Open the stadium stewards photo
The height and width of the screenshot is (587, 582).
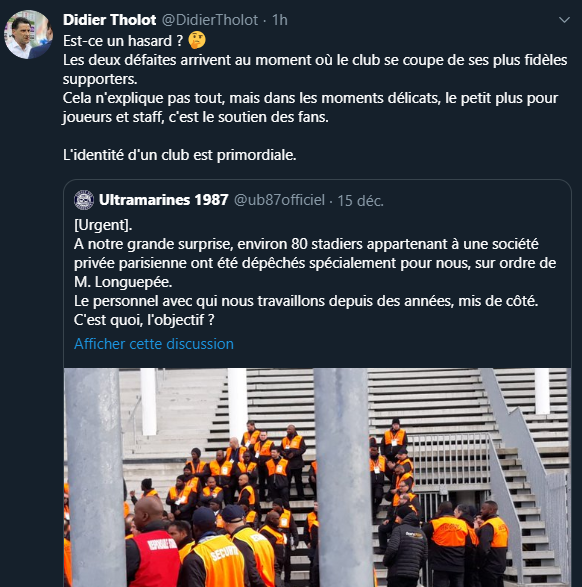click(x=317, y=477)
